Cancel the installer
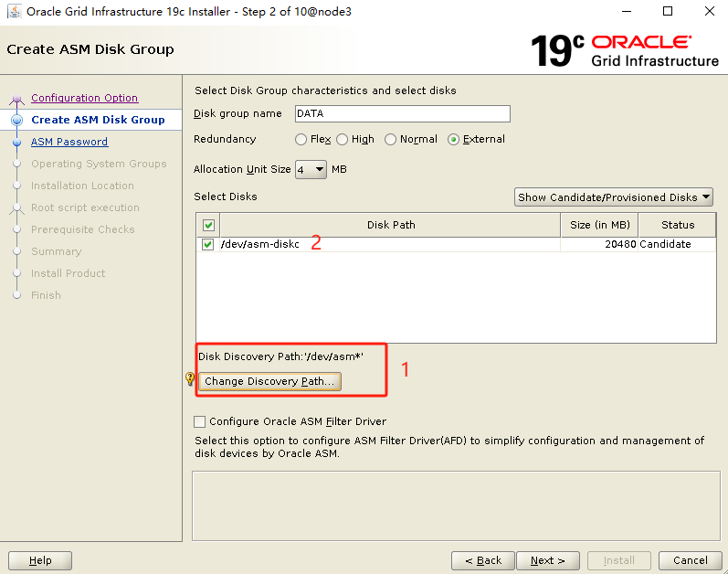Image resolution: width=728 pixels, height=574 pixels. point(691,560)
